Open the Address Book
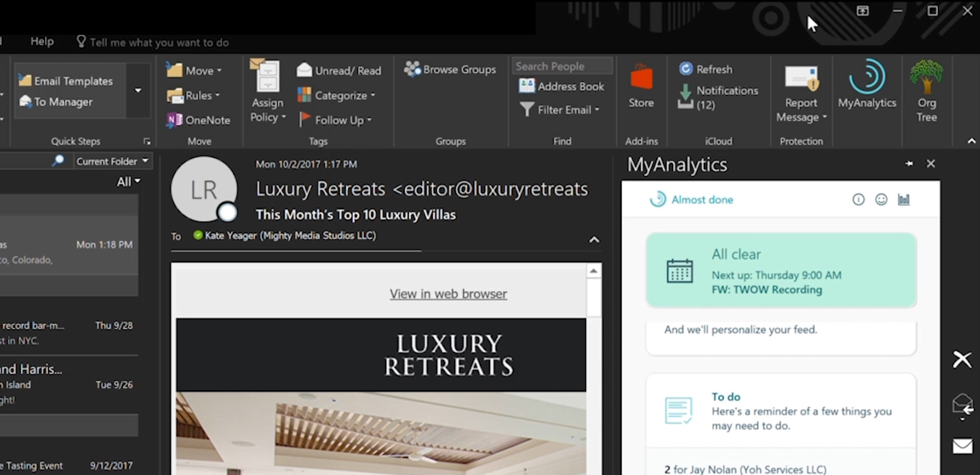Image resolution: width=980 pixels, height=475 pixels. 561,86
